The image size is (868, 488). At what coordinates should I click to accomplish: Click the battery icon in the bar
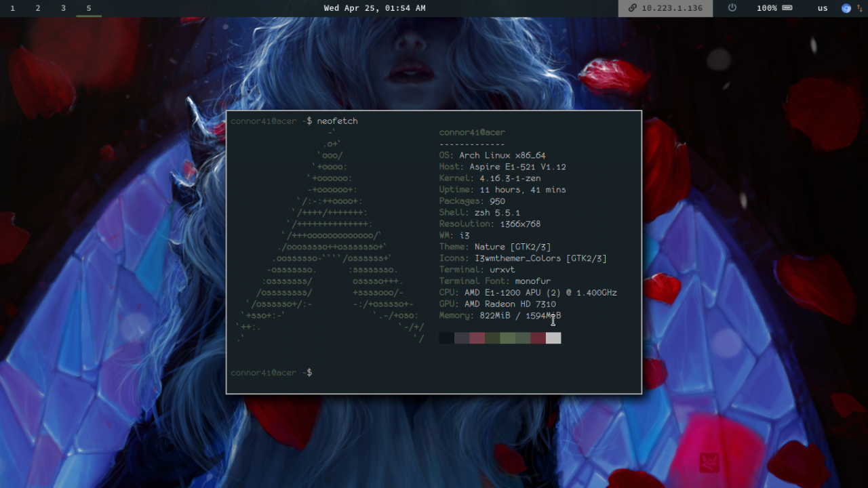pyautogui.click(x=787, y=8)
